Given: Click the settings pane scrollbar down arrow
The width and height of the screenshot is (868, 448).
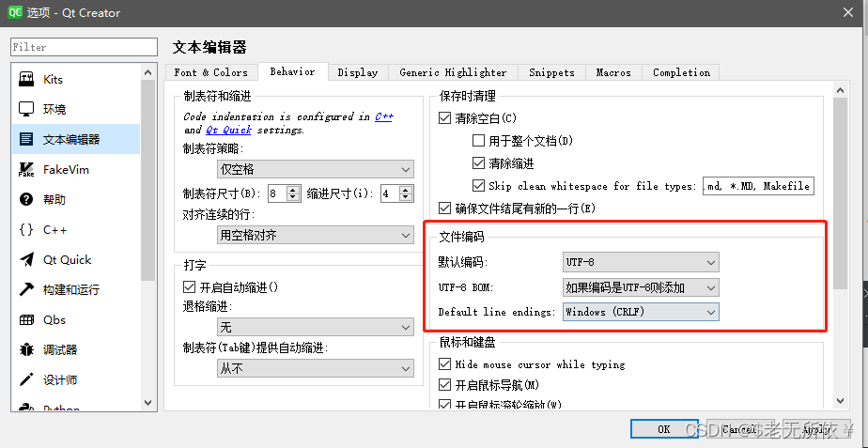Looking at the screenshot, I should 840,400.
